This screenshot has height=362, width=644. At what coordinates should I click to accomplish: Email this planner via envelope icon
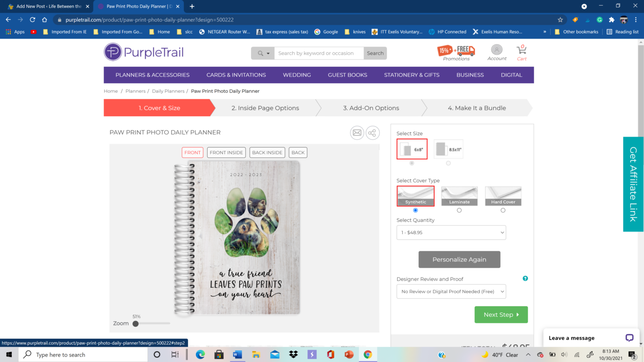point(357,133)
